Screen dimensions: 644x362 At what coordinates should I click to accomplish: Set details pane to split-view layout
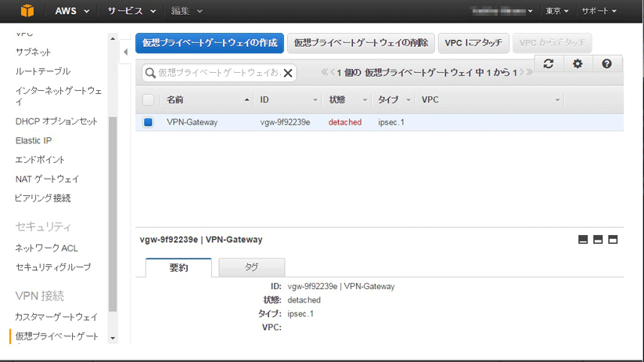point(598,240)
